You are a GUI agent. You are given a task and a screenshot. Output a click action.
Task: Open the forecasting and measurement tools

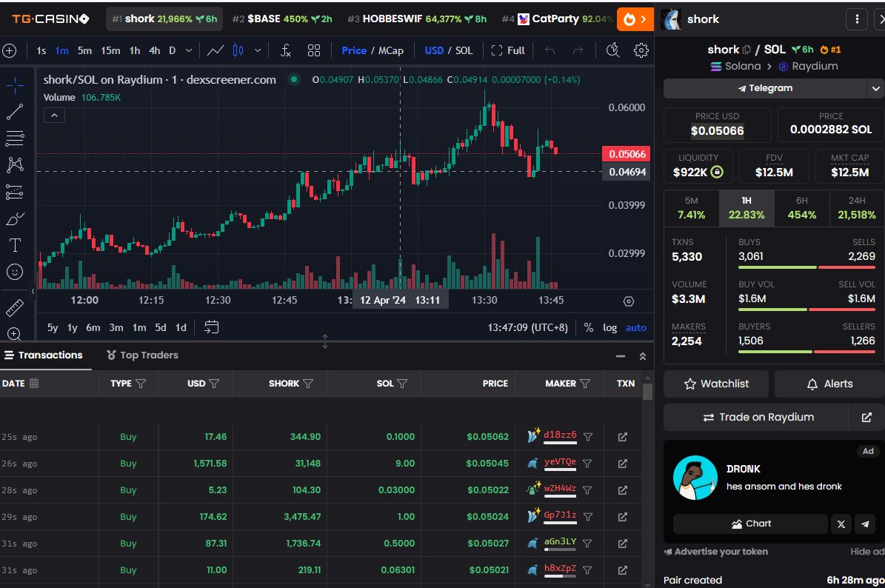tap(15, 192)
